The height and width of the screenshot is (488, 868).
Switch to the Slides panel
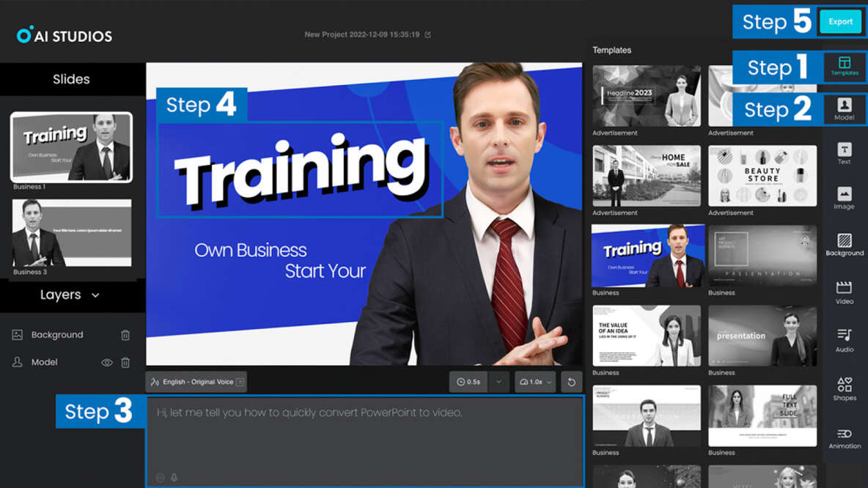pos(71,79)
